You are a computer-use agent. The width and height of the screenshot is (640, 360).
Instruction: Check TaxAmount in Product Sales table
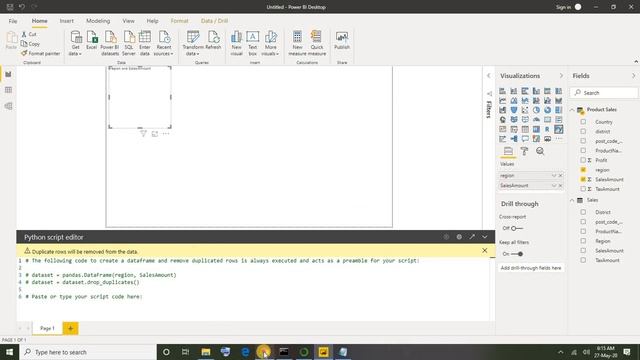pos(583,189)
